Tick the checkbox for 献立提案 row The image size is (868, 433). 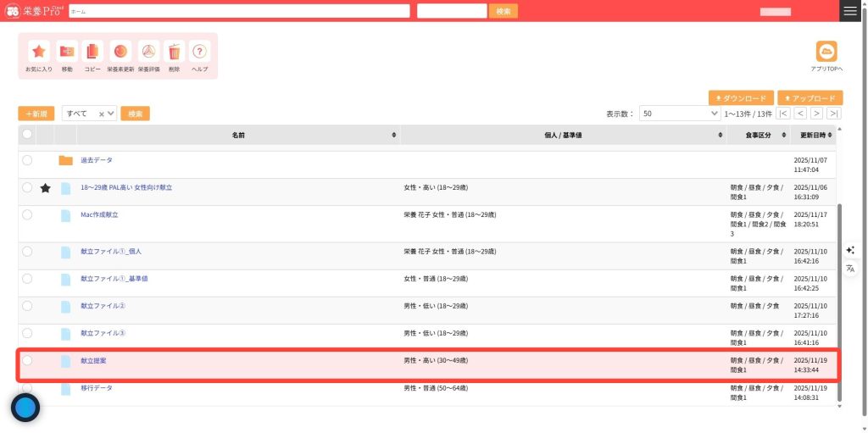point(27,361)
